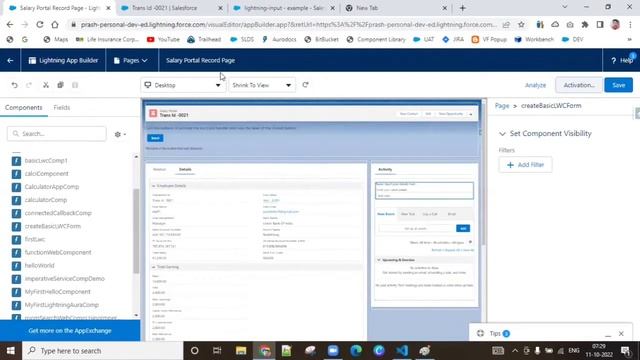Click the cut (scissors) icon
Image resolution: width=640 pixels, height=360 pixels.
pos(46,85)
